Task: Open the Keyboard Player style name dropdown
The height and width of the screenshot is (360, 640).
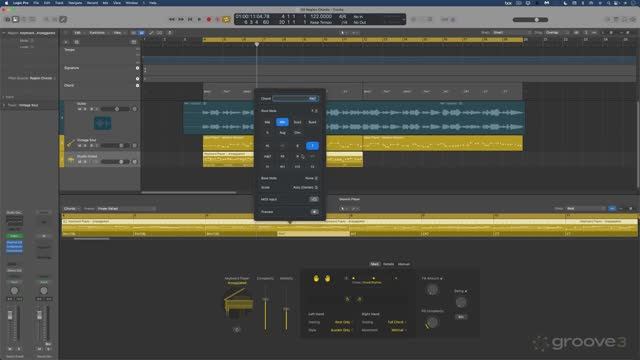Action: point(237,283)
